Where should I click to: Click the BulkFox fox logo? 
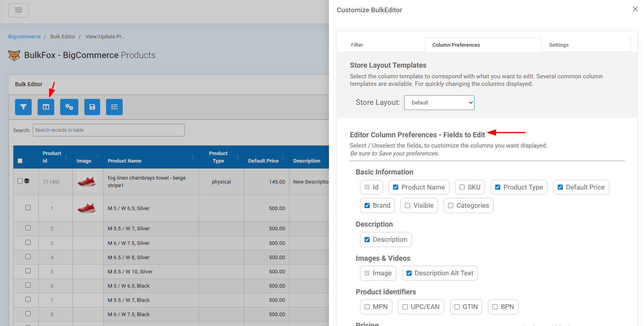(14, 55)
